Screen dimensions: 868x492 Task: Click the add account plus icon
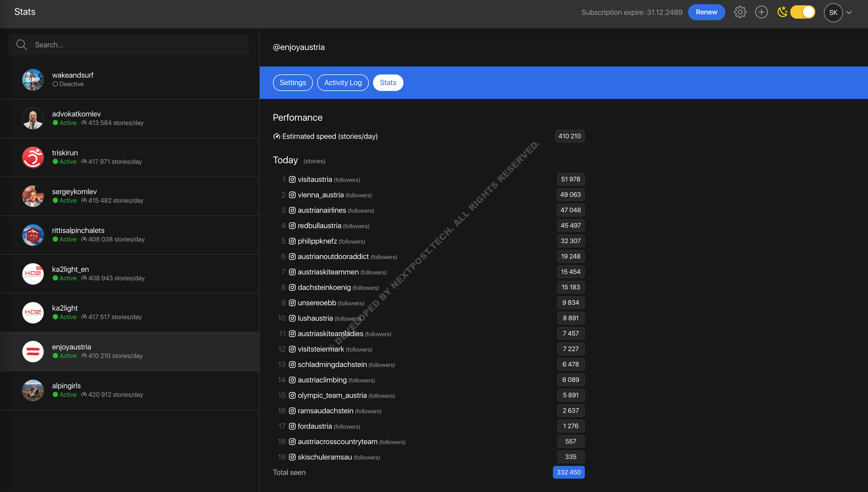(761, 12)
